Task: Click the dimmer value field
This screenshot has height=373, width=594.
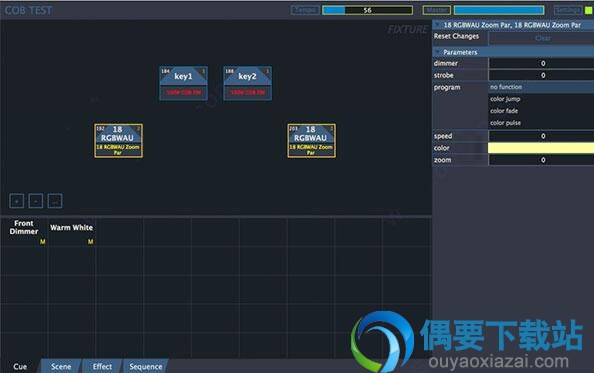Action: [x=542, y=63]
